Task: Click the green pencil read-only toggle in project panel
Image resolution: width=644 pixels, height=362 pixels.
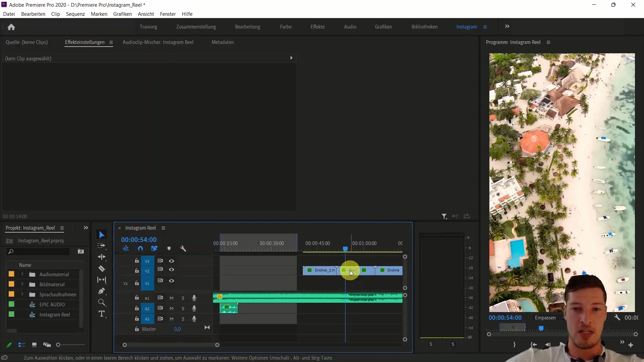Action: click(9, 345)
